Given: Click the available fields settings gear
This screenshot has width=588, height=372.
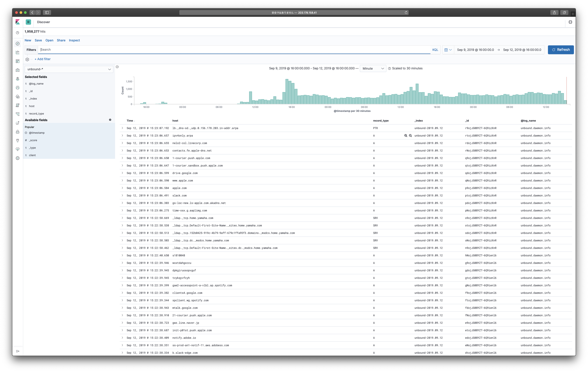Looking at the screenshot, I should point(110,120).
